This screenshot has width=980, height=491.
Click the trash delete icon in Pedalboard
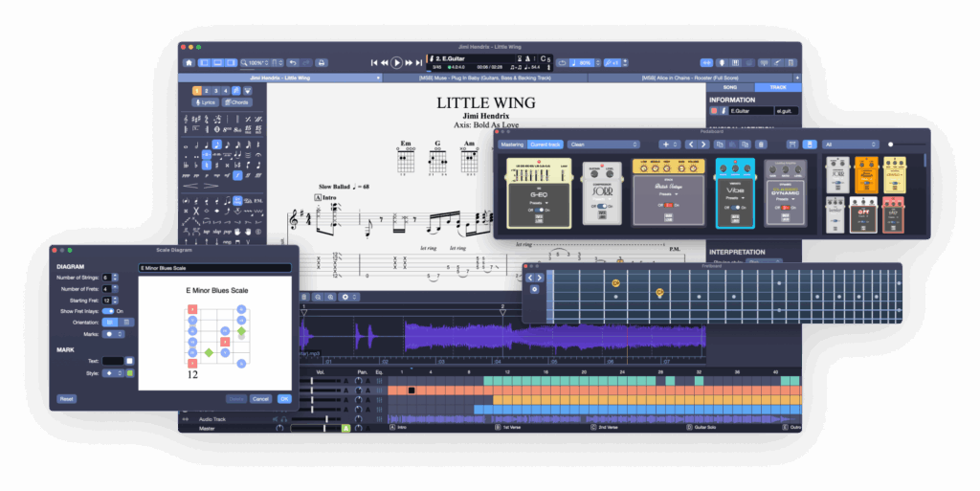point(761,145)
